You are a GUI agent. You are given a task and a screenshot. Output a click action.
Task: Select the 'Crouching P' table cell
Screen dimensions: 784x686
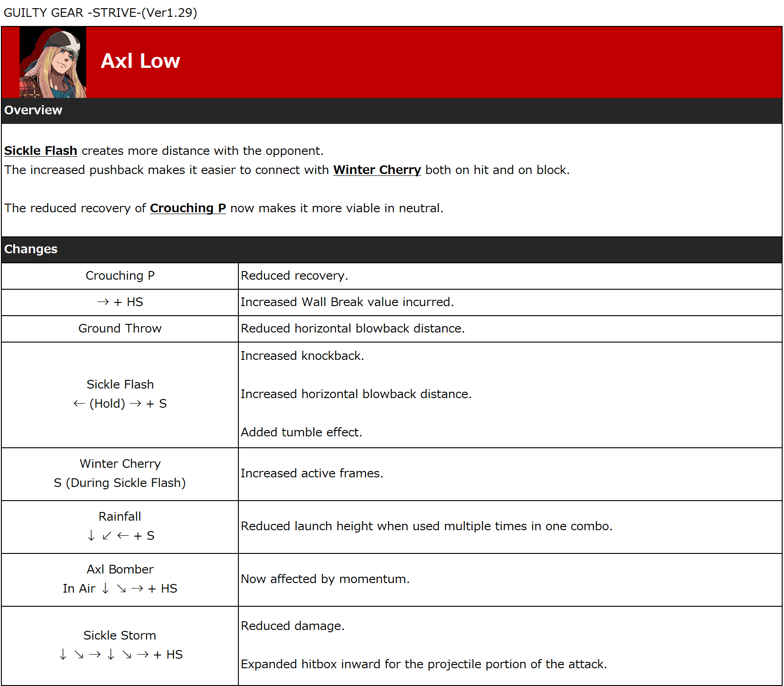tap(120, 276)
